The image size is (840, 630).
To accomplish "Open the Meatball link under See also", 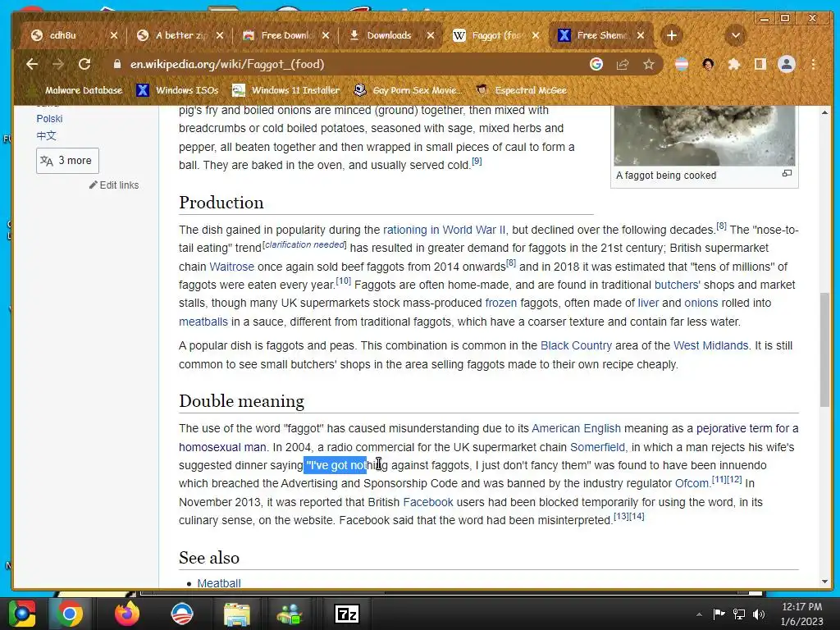I will pyautogui.click(x=218, y=583).
